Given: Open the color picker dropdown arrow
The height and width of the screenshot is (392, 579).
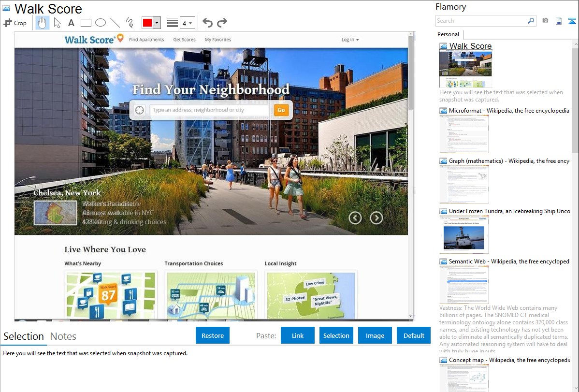Looking at the screenshot, I should tap(157, 23).
